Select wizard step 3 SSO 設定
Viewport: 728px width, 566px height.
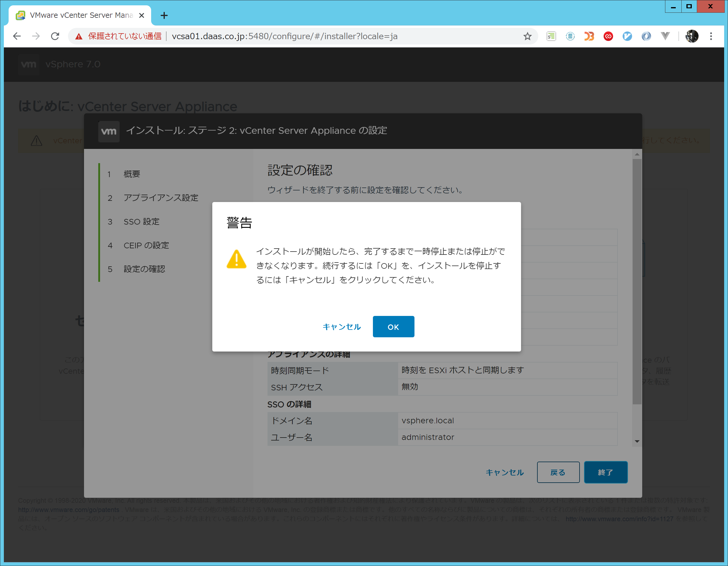pos(141,222)
